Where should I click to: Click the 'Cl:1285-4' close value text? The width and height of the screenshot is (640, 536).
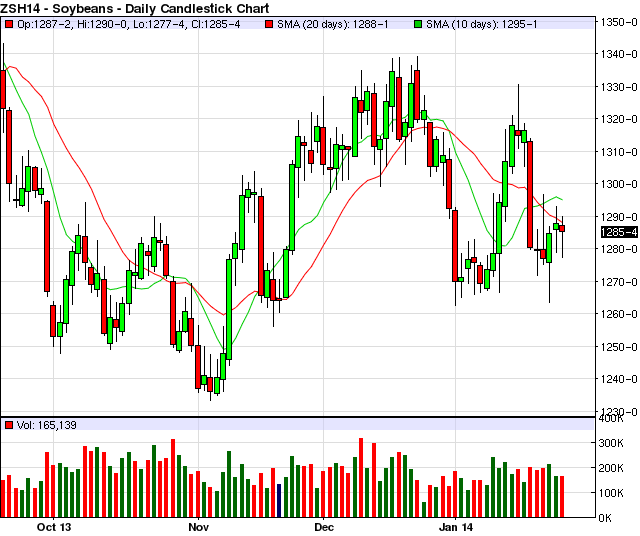pyautogui.click(x=216, y=24)
